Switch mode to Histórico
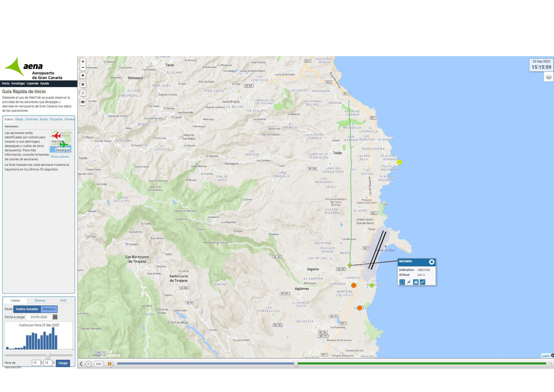Screen dimensions: 554x392 (49, 309)
